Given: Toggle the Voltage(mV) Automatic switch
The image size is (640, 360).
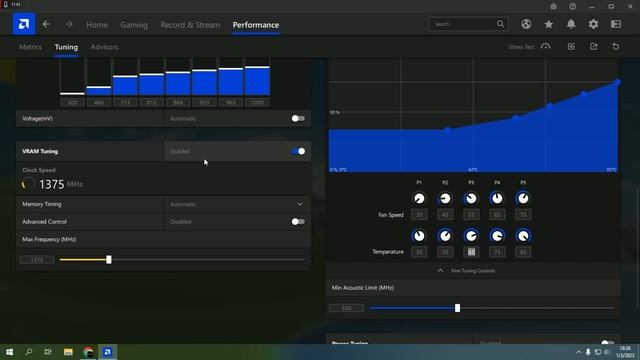Looking at the screenshot, I should pyautogui.click(x=298, y=118).
